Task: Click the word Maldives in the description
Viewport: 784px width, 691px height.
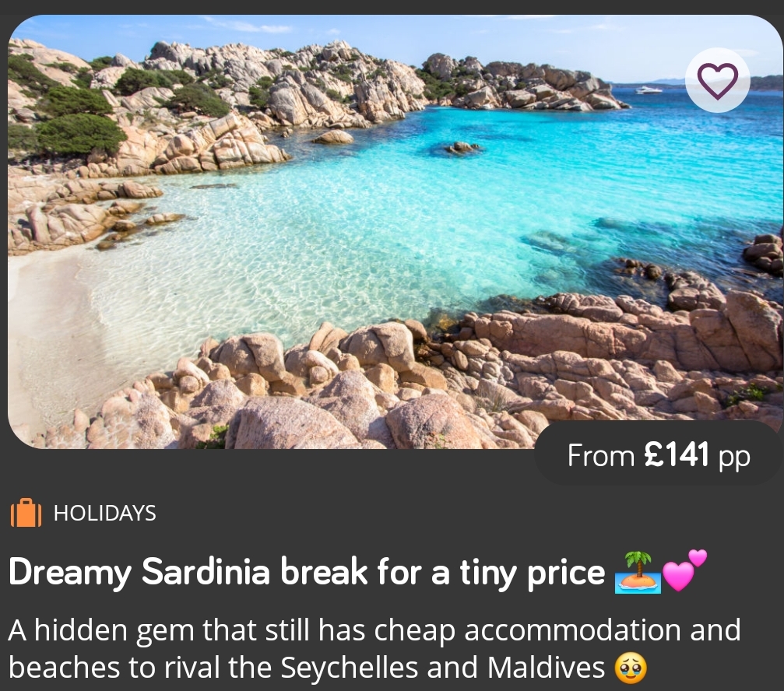Action: (546, 667)
